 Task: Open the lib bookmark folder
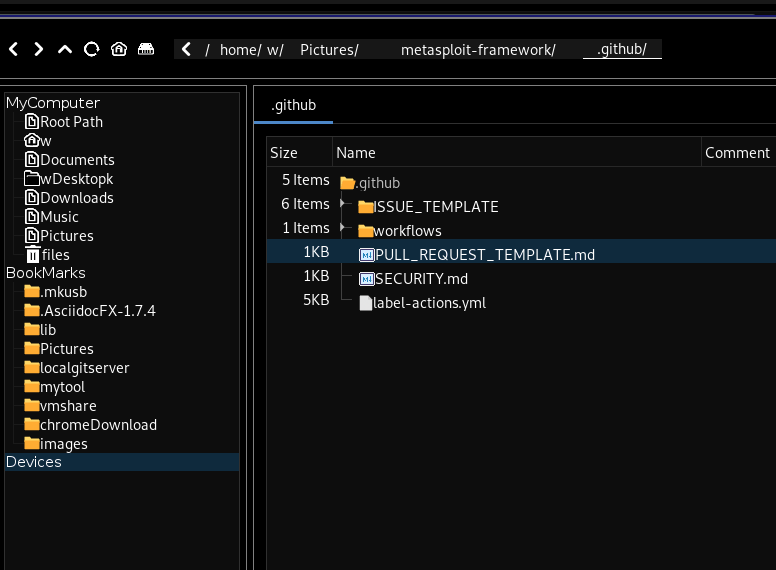(x=48, y=330)
